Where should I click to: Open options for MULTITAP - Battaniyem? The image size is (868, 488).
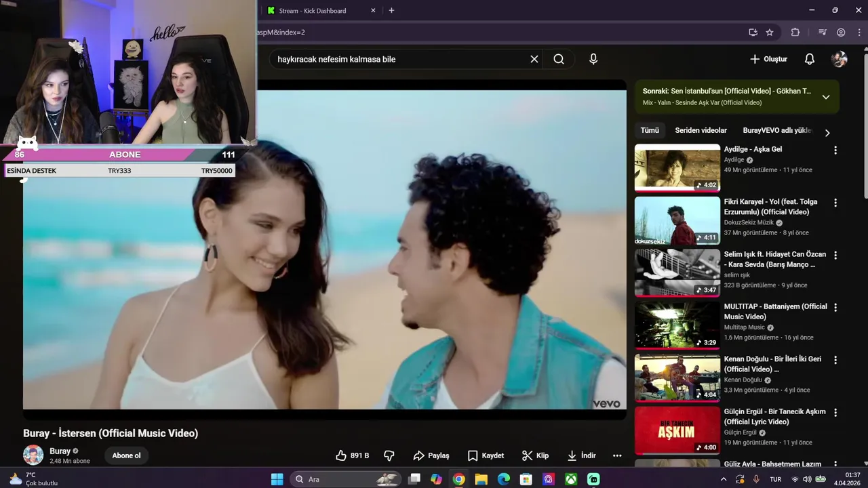coord(835,308)
